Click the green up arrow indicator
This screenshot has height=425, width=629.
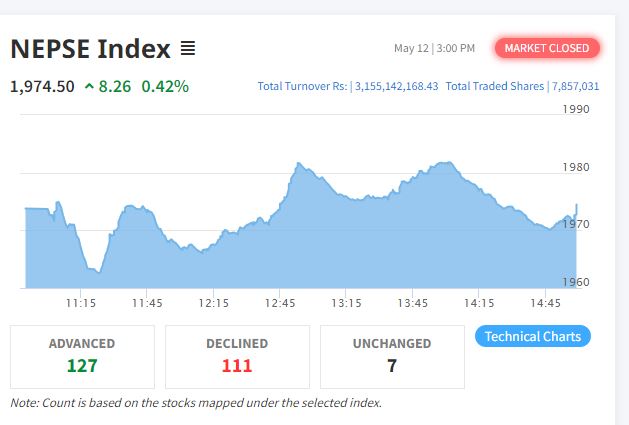pos(90,87)
